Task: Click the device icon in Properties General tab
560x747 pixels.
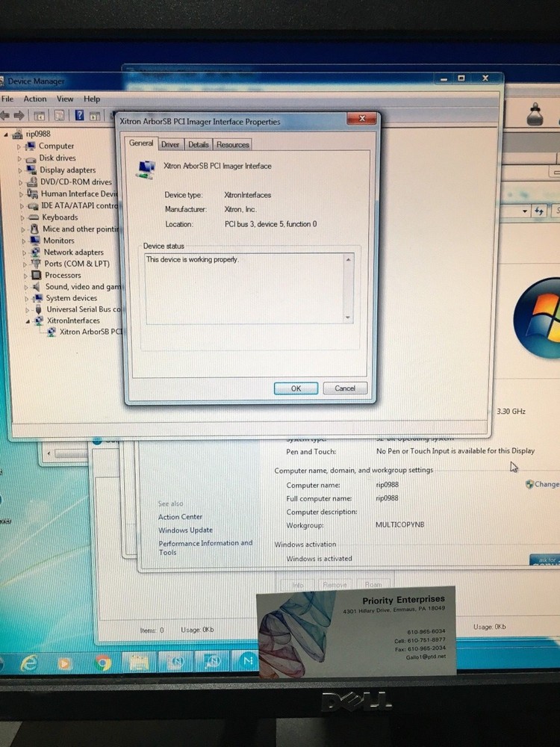Action: coord(146,170)
